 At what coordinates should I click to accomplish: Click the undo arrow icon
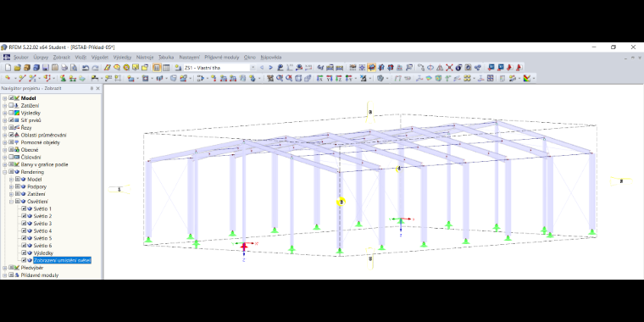tap(86, 68)
